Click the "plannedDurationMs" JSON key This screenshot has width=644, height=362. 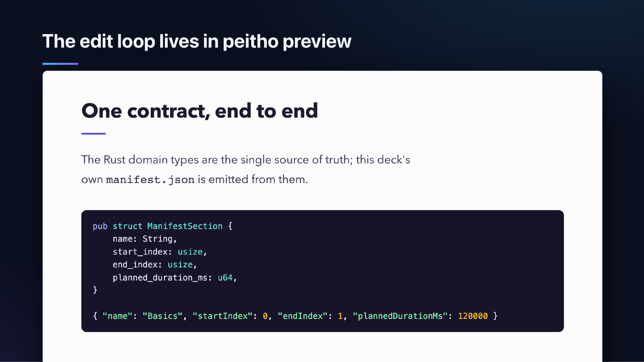point(400,316)
